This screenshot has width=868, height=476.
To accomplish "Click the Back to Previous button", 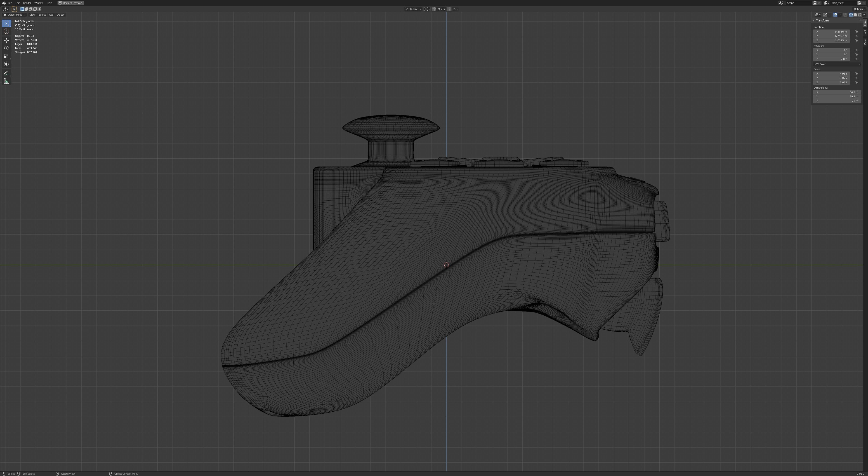I will pyautogui.click(x=71, y=3).
